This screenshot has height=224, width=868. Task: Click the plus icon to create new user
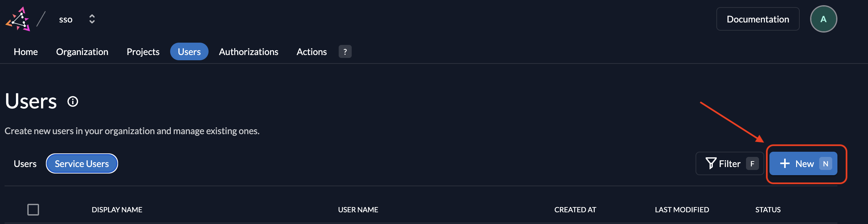(x=785, y=164)
